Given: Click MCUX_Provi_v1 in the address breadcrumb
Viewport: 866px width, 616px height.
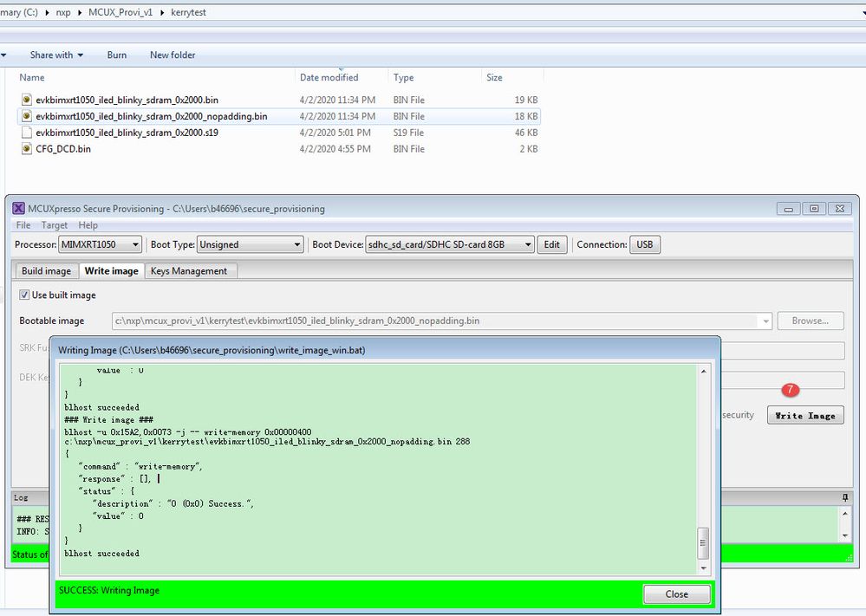Looking at the screenshot, I should [x=120, y=12].
